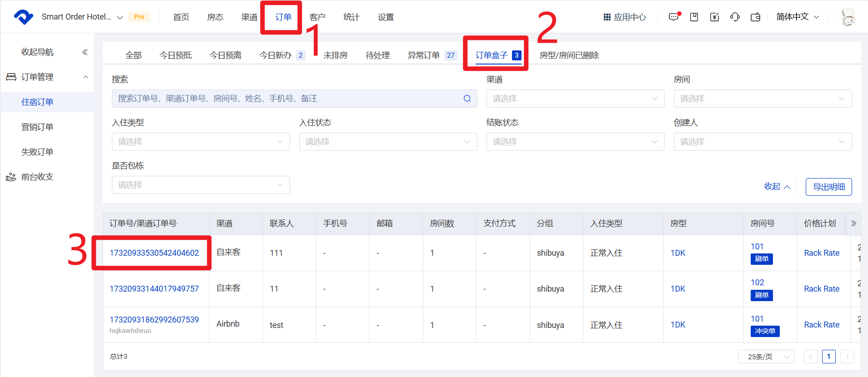The height and width of the screenshot is (377, 868).
Task: Click the wallet icon in header
Action: tap(755, 17)
